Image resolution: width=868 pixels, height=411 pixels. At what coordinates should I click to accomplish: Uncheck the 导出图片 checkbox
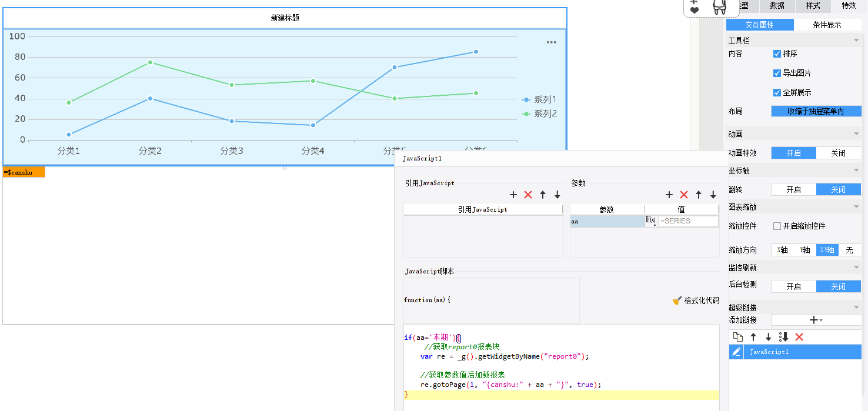[777, 73]
